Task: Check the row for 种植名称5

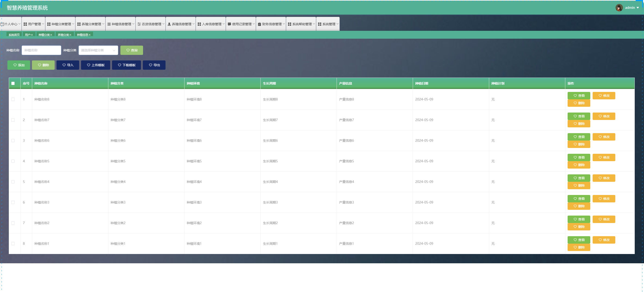Action: (x=13, y=161)
